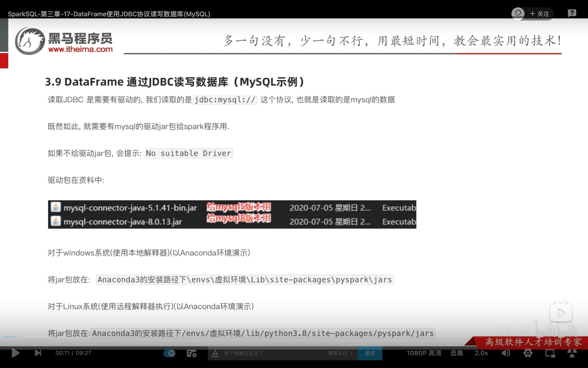
Task: Open the 选集 episode list
Action: click(x=457, y=353)
